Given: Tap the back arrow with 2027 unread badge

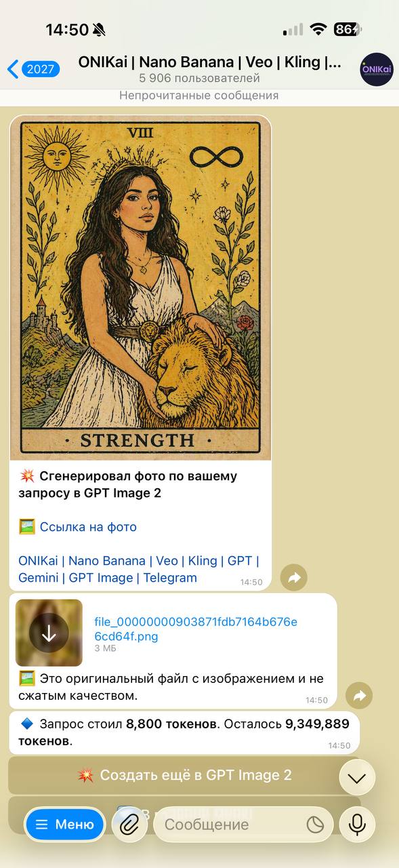Looking at the screenshot, I should tap(33, 68).
